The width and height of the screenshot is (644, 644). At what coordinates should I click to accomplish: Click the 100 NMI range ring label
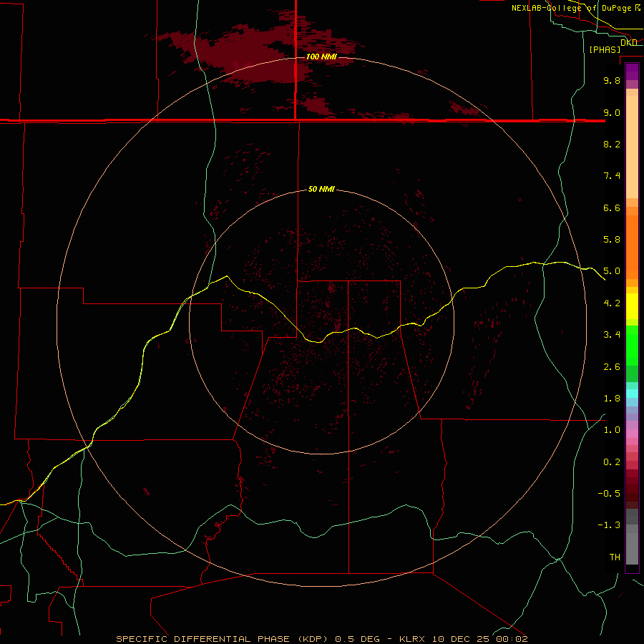(321, 57)
